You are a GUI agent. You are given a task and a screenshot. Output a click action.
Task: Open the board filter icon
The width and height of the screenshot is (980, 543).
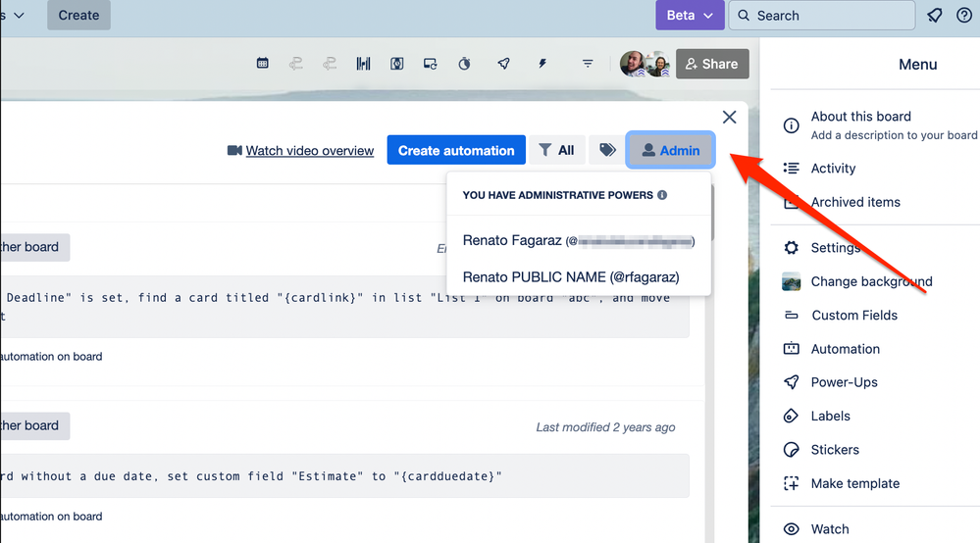point(588,63)
